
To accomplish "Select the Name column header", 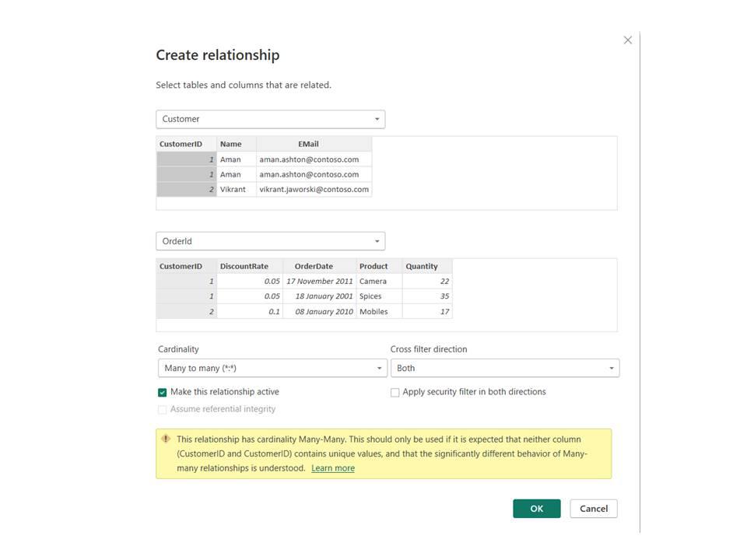I will pyautogui.click(x=230, y=144).
